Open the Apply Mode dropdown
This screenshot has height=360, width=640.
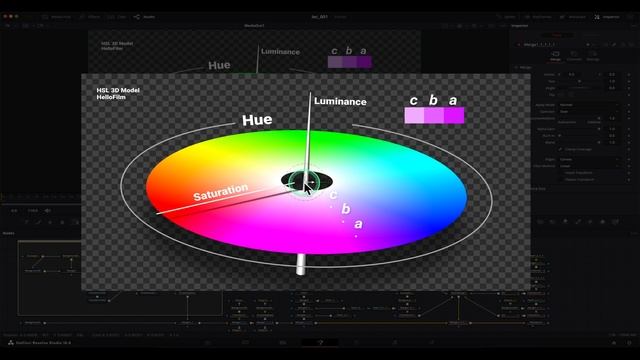pyautogui.click(x=589, y=105)
